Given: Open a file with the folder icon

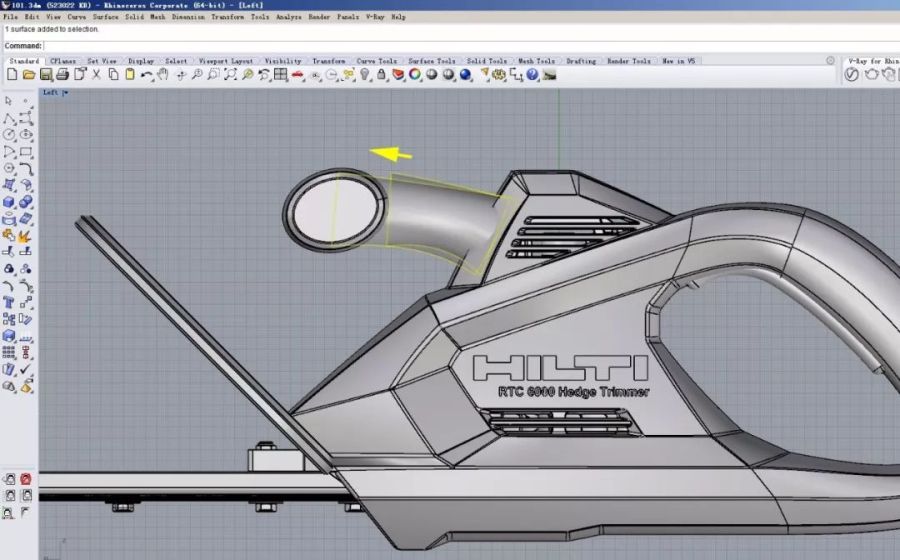Looking at the screenshot, I should (x=28, y=75).
